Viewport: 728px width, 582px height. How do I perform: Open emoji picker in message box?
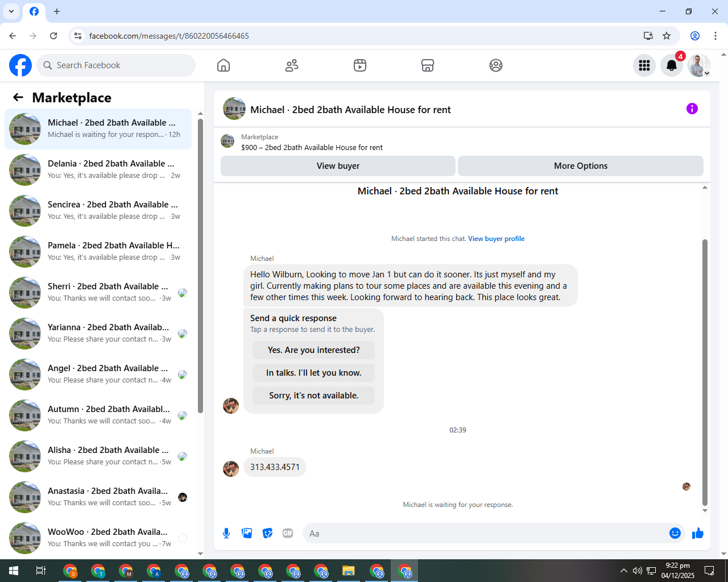[675, 533]
